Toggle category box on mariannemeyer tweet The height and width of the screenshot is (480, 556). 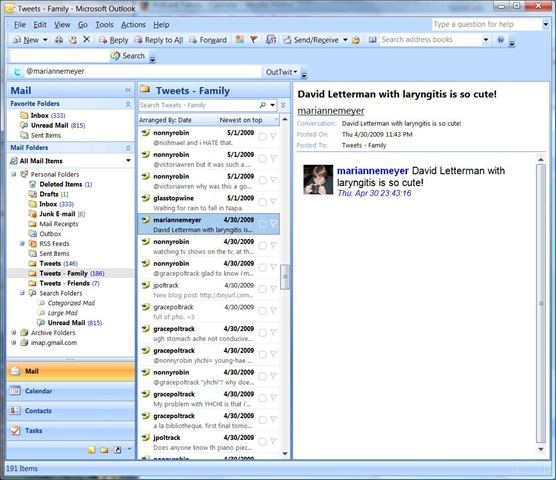coord(262,224)
